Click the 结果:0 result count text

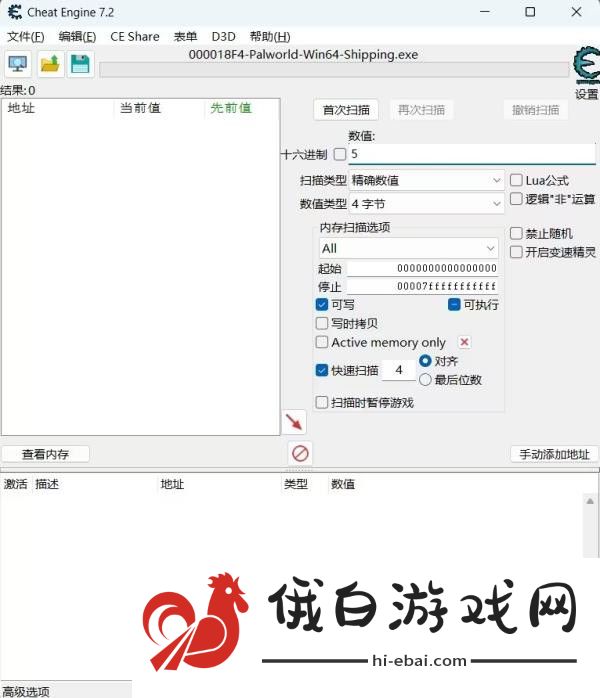[x=18, y=90]
